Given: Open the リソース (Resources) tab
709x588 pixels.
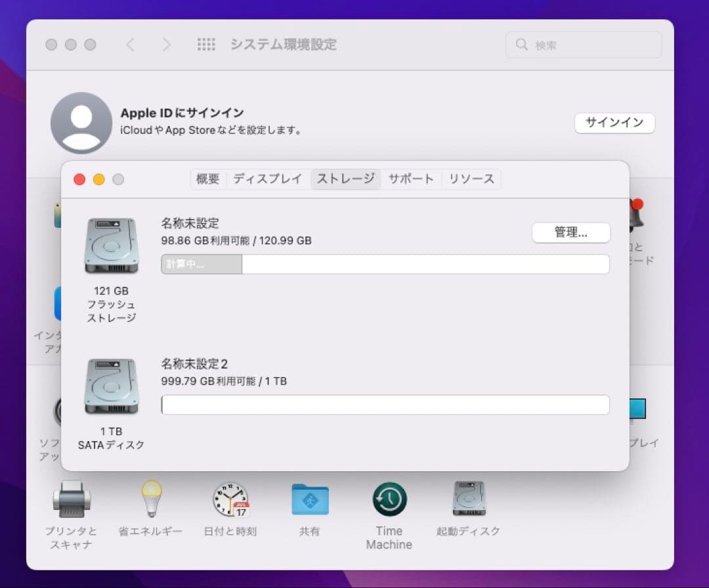Looking at the screenshot, I should [471, 178].
